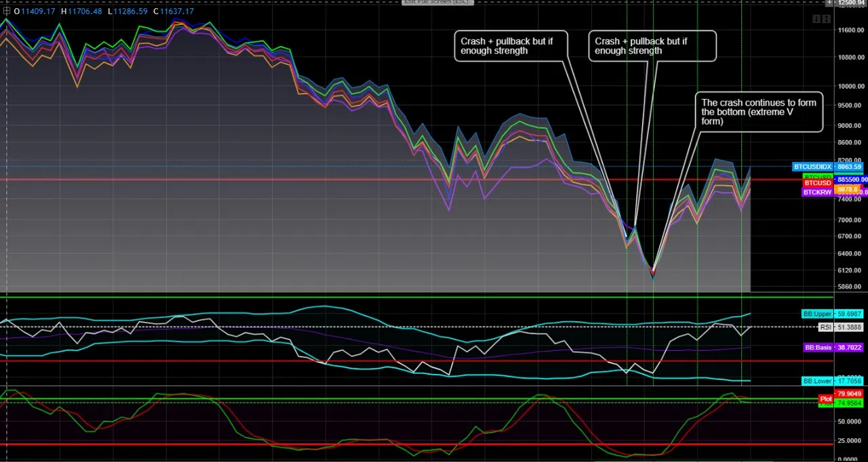868x462 pixels.
Task: Click the BB:Lower value 17.7056
Action: point(850,381)
